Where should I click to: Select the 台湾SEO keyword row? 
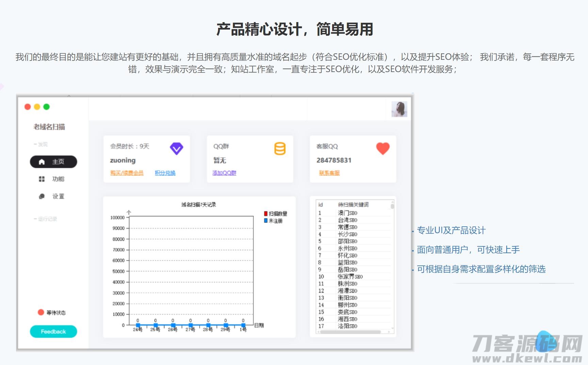353,220
